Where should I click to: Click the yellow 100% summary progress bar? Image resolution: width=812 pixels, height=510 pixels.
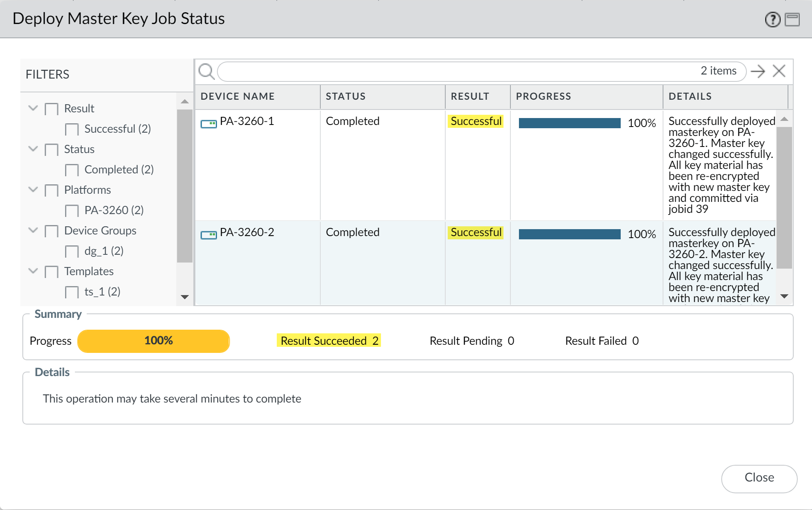pyautogui.click(x=153, y=341)
